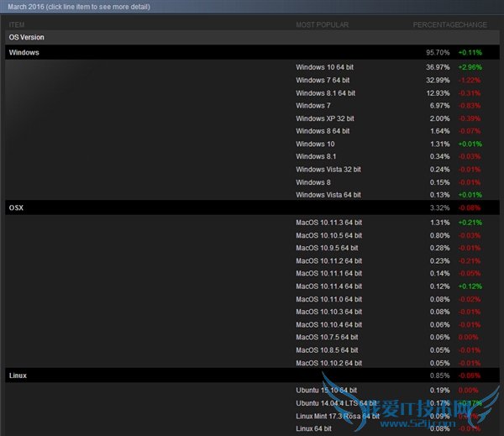Click the MOST POPULAR column header
Viewport: 504px width, 436px height.
point(322,24)
